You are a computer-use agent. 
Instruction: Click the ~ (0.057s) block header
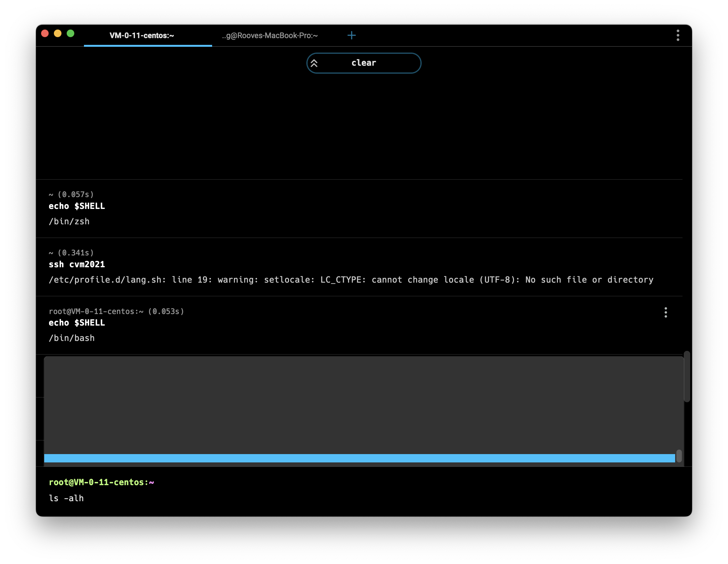(71, 194)
